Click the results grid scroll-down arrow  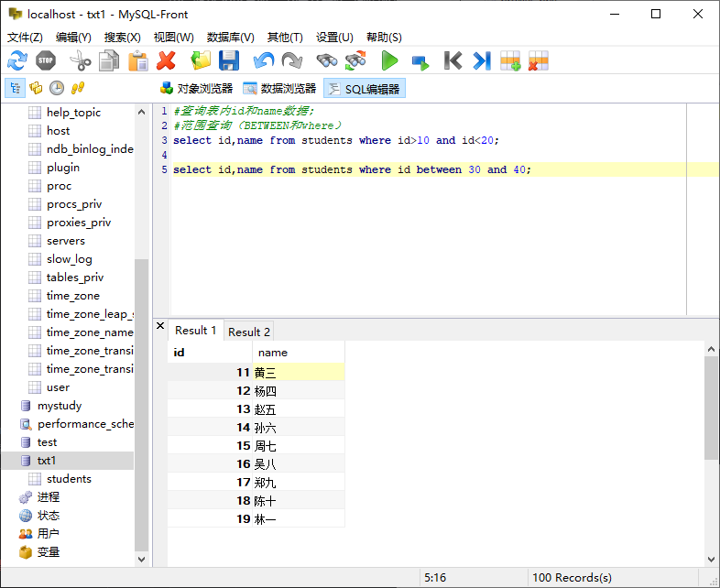click(711, 560)
